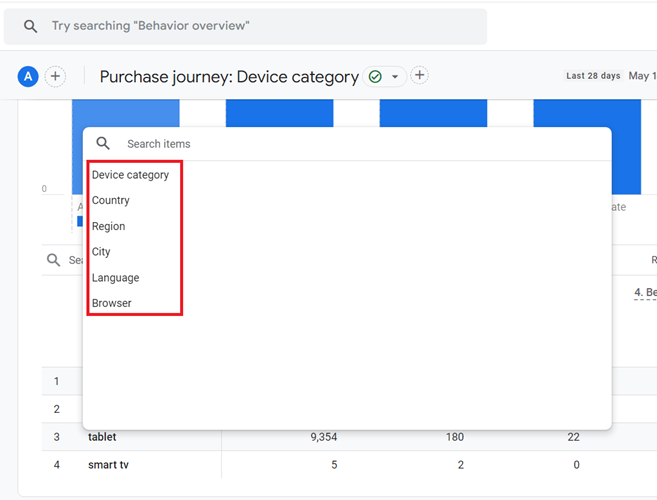Image resolution: width=657 pixels, height=500 pixels.
Task: Pick "Region" from the dimension list
Action: click(108, 226)
